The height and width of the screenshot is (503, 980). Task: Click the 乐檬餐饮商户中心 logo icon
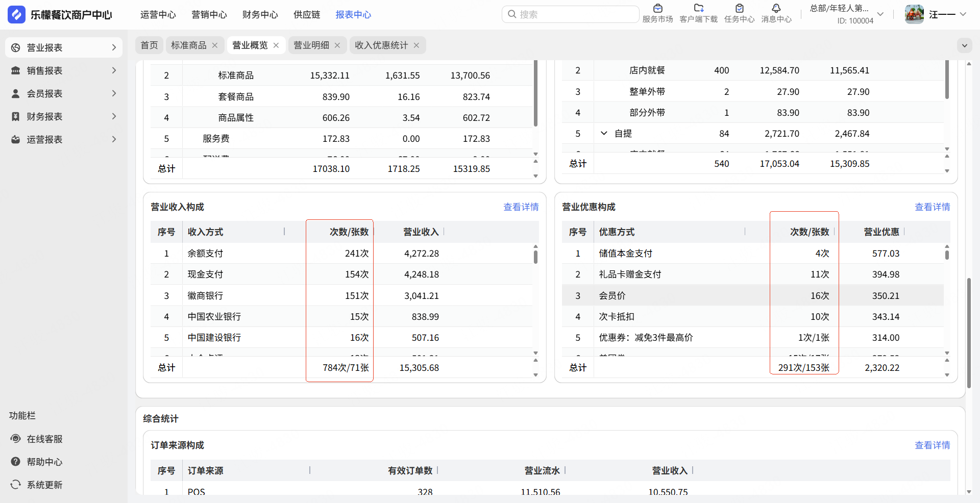[x=16, y=14]
